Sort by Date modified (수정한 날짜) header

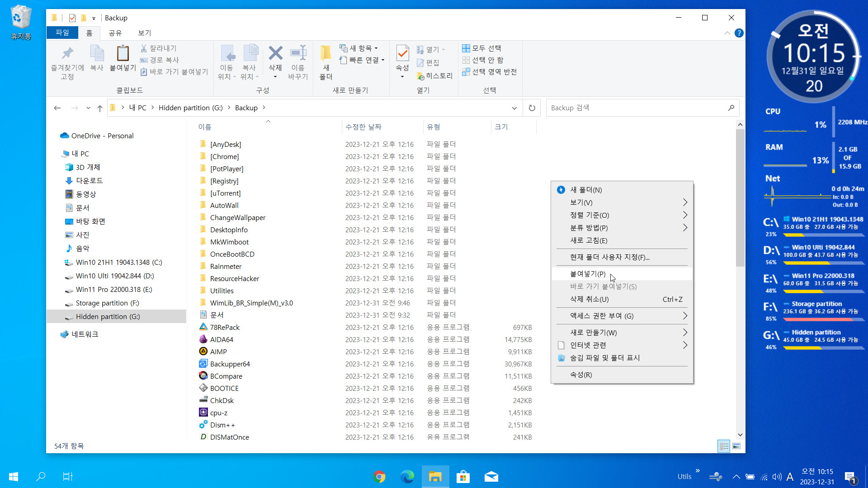382,127
